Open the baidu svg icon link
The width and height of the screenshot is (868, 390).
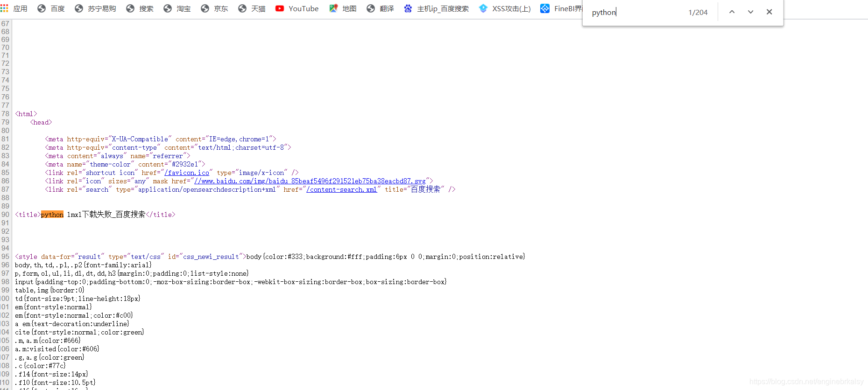pyautogui.click(x=310, y=181)
